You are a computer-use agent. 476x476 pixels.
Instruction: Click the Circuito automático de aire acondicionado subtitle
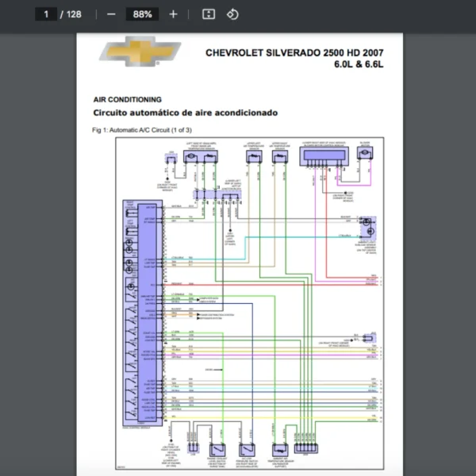point(186,113)
